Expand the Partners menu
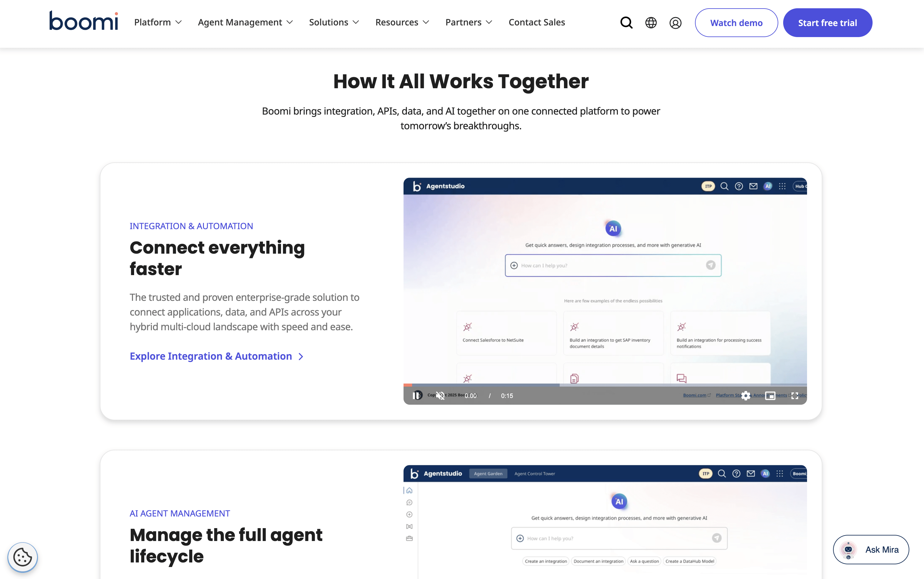The height and width of the screenshot is (579, 924). pyautogui.click(x=469, y=22)
